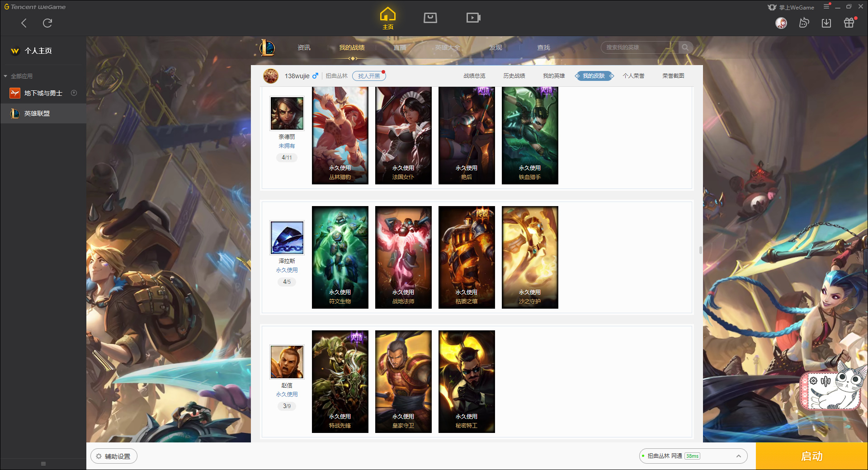Click the player avatar of 138wujie
The image size is (868, 470).
[271, 76]
